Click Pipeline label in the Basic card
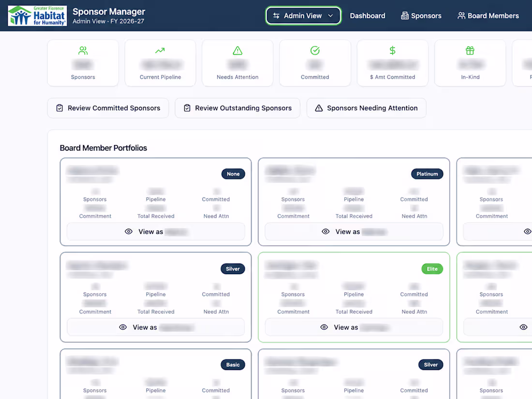The width and height of the screenshot is (532, 399). [x=156, y=390]
